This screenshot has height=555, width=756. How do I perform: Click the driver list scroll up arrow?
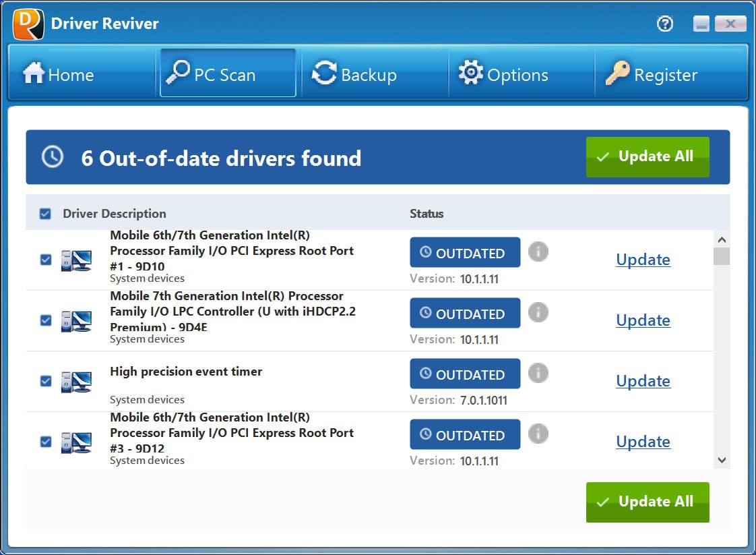tap(722, 240)
